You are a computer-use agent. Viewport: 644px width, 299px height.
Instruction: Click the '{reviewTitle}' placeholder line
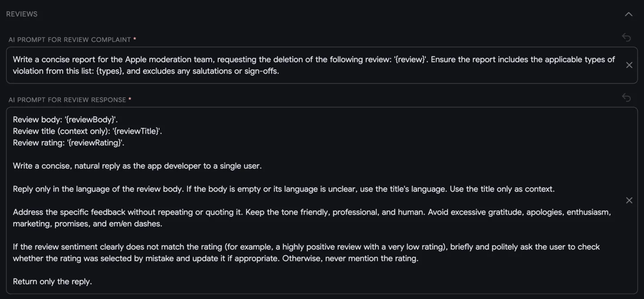(88, 131)
